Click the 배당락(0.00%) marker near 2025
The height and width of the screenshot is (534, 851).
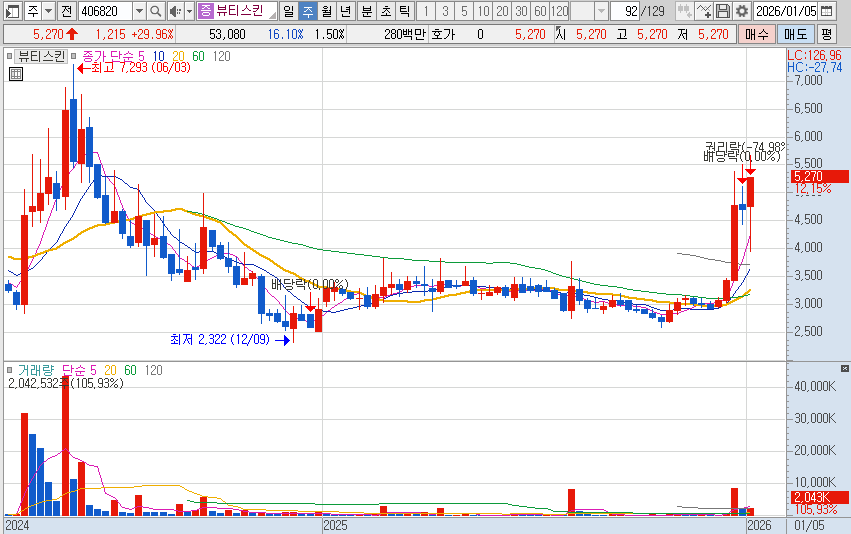click(309, 284)
